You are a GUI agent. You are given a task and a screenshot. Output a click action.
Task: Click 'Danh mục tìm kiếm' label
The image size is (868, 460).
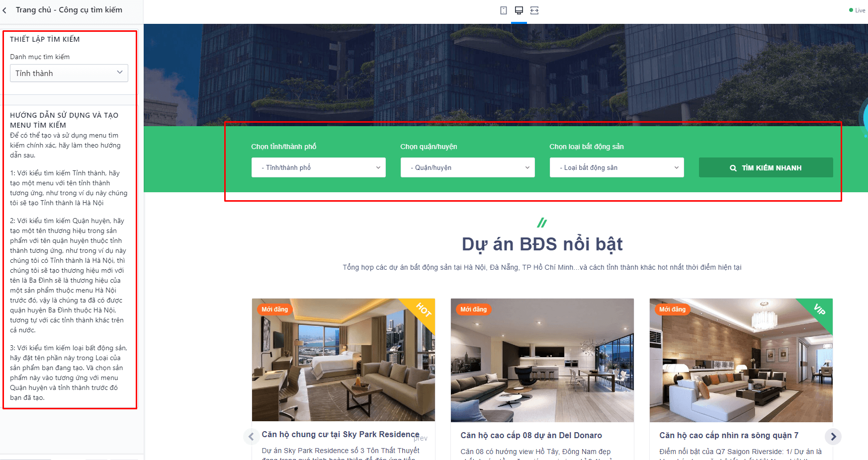pyautogui.click(x=40, y=57)
